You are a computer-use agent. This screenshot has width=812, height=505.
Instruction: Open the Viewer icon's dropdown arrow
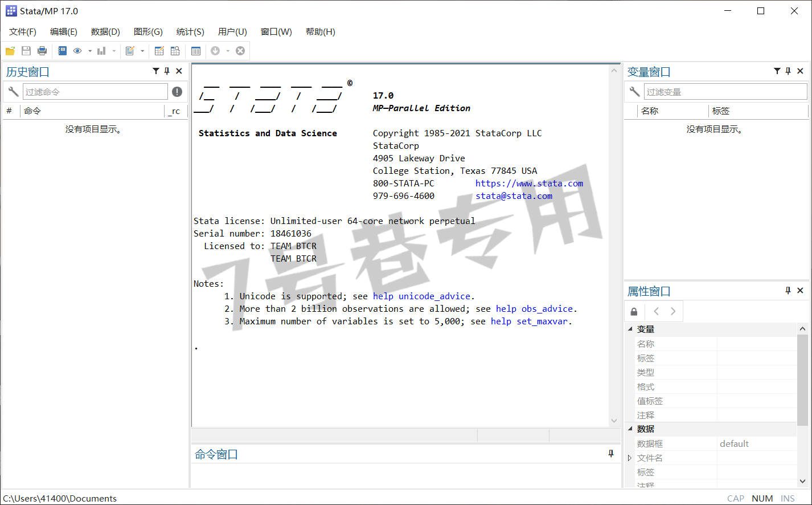(90, 51)
